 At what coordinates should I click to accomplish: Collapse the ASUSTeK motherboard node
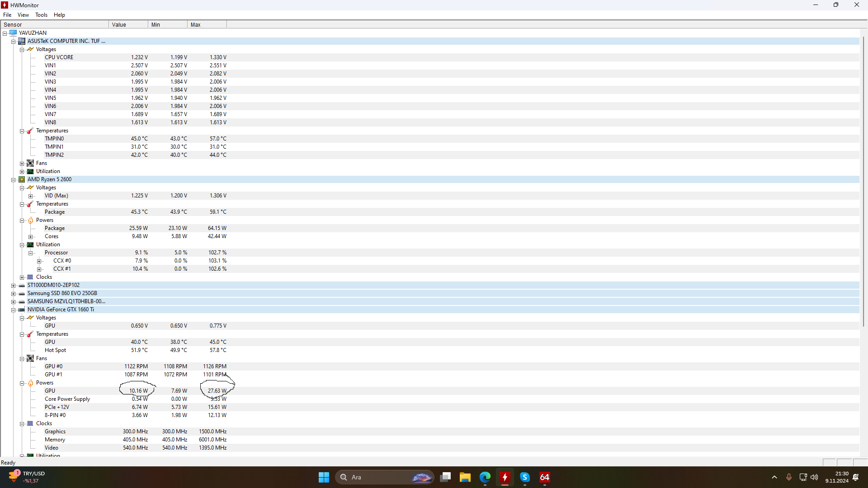coord(14,41)
